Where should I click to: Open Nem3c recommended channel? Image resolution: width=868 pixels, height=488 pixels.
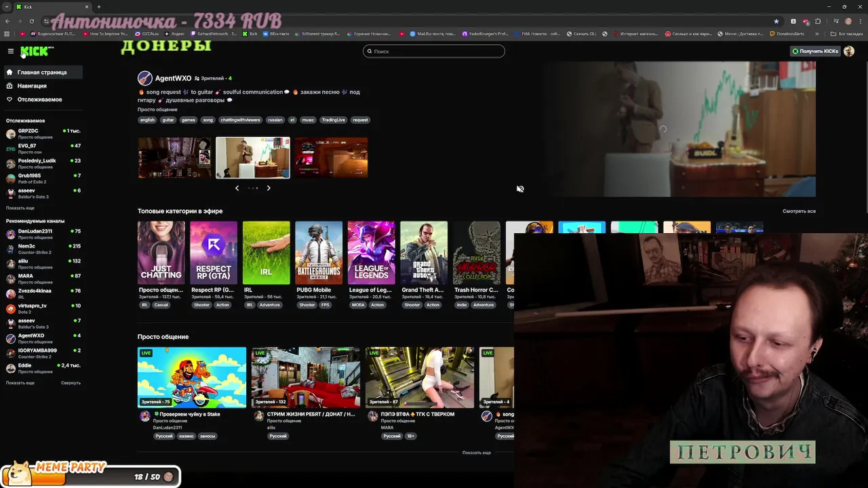pyautogui.click(x=43, y=249)
